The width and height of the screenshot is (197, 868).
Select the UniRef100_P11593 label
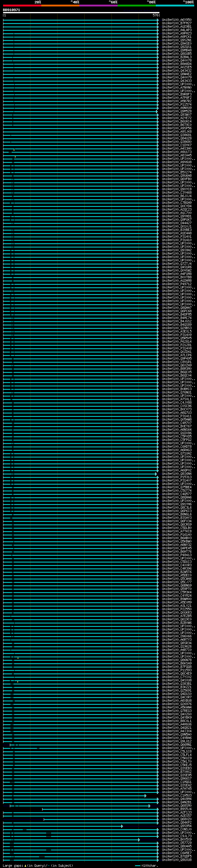pos(177,670)
